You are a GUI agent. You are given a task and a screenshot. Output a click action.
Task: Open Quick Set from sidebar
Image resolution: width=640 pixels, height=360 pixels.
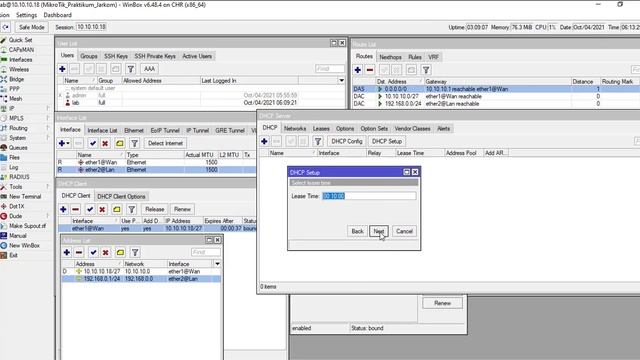20,40
